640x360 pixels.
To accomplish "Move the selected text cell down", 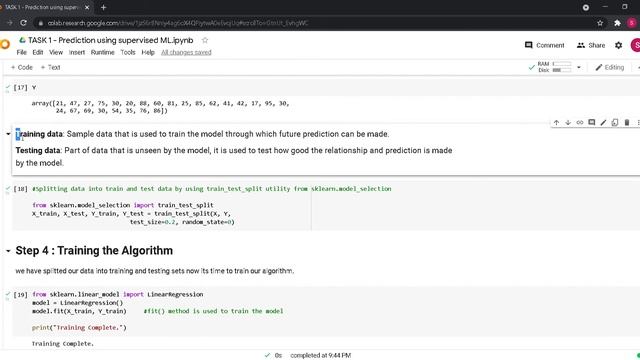I will (568, 122).
